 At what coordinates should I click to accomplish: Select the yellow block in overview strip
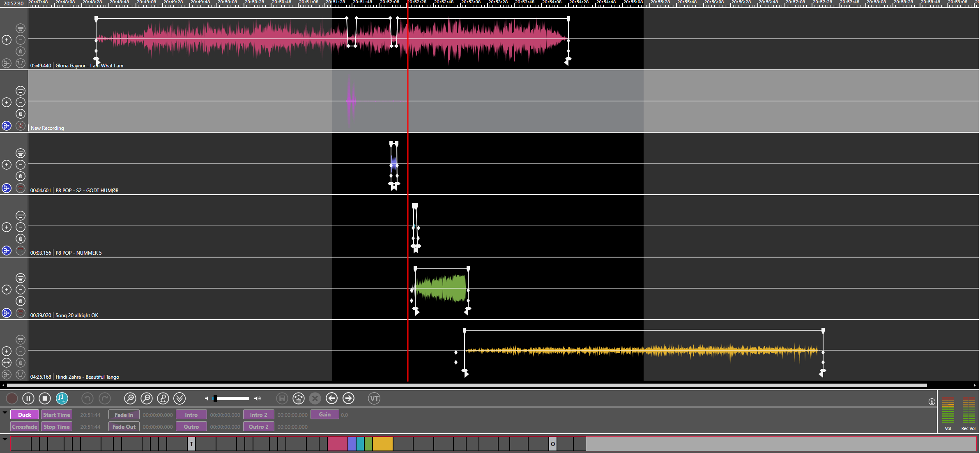tap(383, 444)
